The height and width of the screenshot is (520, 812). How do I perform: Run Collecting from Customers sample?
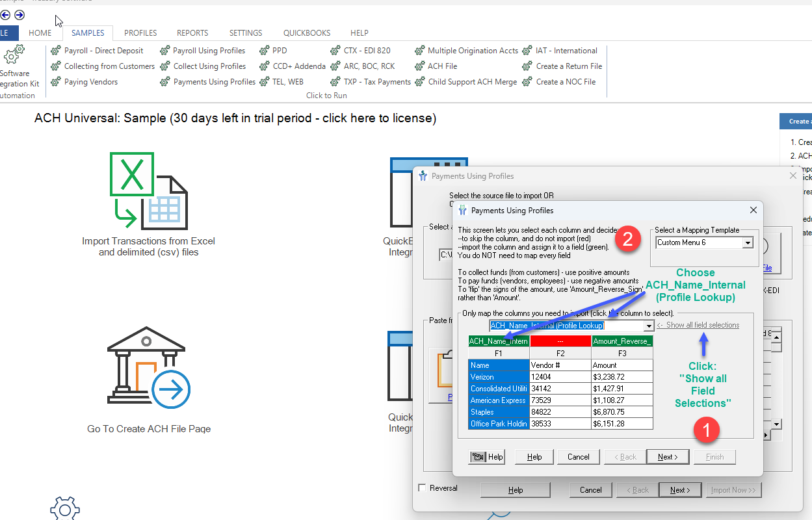tap(103, 66)
